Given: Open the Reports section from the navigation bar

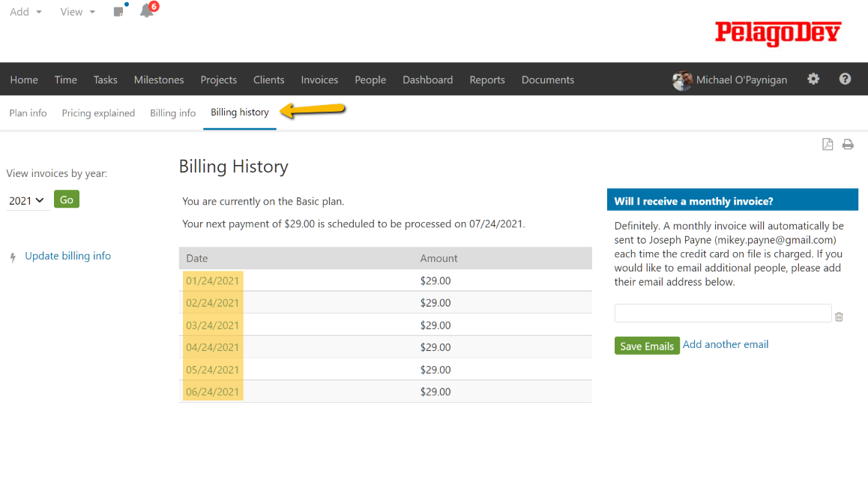Looking at the screenshot, I should (x=486, y=79).
